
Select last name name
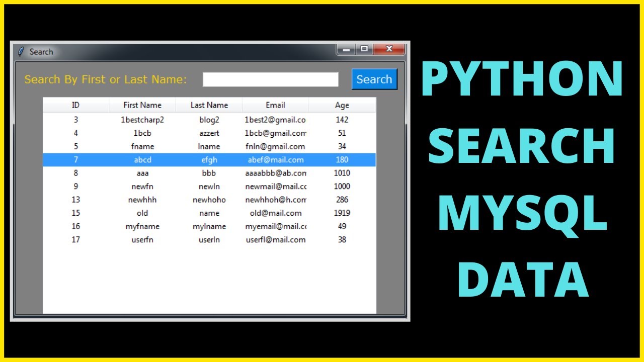[209, 213]
